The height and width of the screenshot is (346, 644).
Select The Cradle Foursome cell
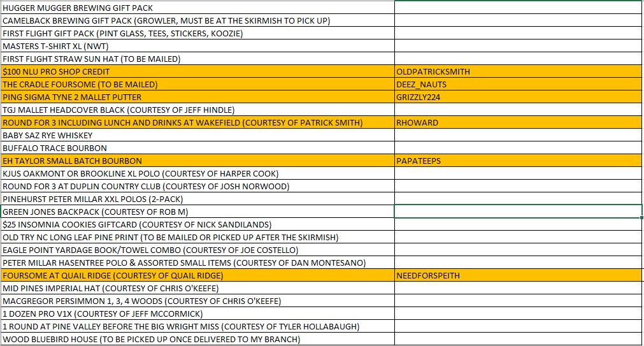pos(197,85)
